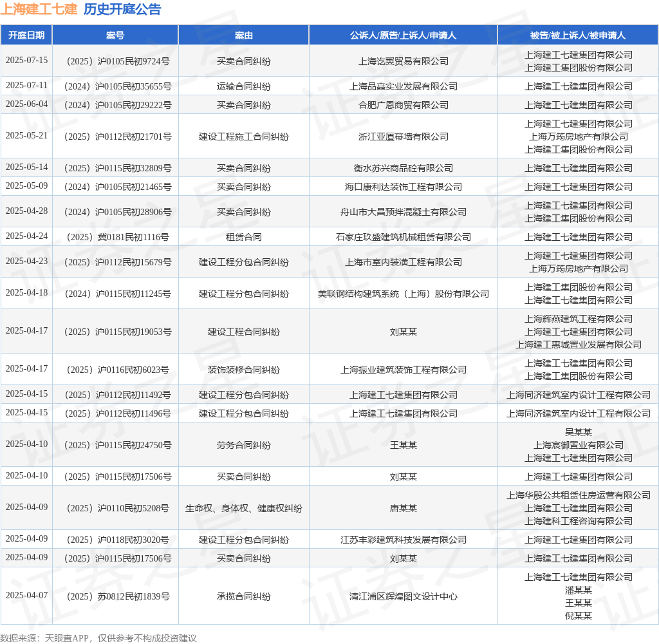This screenshot has height=644, width=659.
Task: Select case number (2025)沪0105民初9724号
Action: tap(118, 61)
